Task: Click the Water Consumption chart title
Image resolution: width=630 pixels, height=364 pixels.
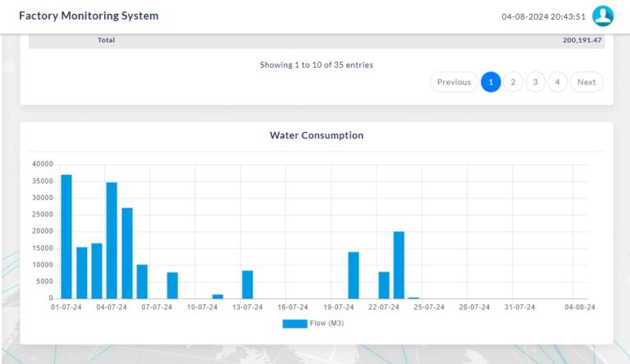Action: (316, 135)
